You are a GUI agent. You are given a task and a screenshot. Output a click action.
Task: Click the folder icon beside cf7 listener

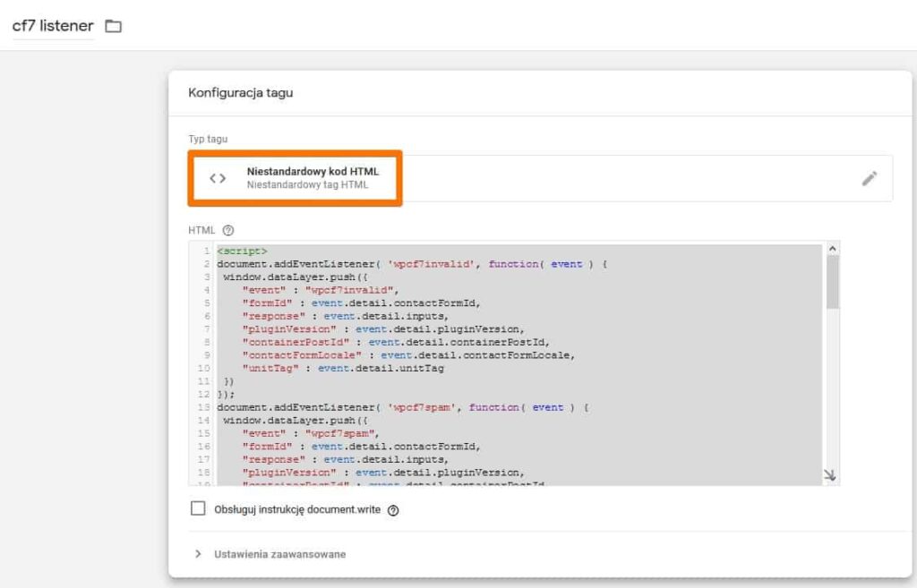coord(113,26)
